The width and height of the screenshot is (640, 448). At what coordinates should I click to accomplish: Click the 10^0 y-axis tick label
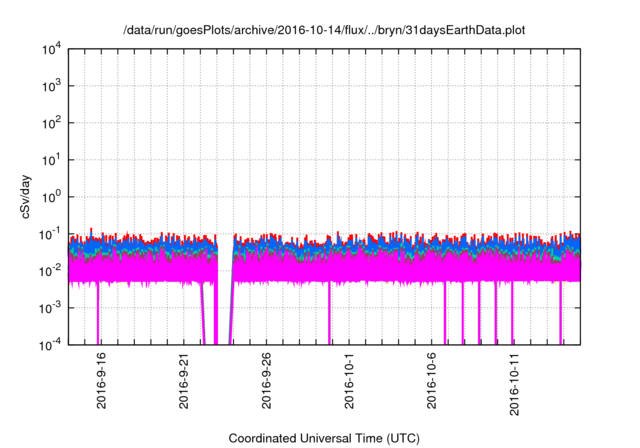click(x=52, y=197)
